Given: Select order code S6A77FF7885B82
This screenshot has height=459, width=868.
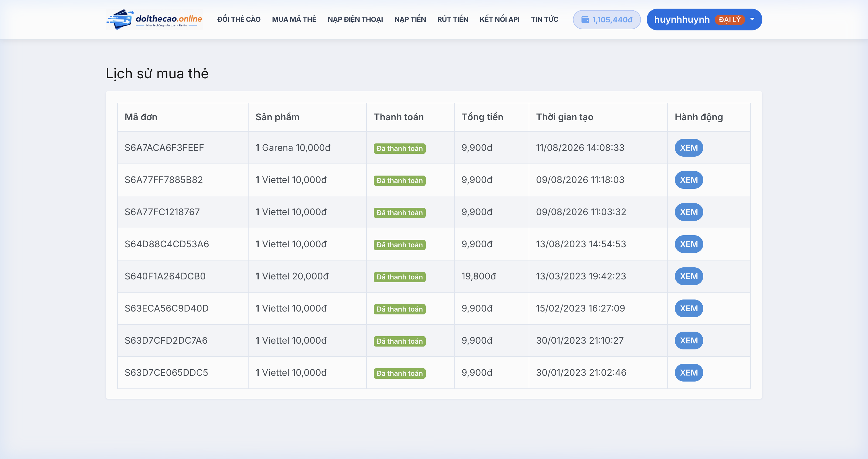Looking at the screenshot, I should click(163, 180).
